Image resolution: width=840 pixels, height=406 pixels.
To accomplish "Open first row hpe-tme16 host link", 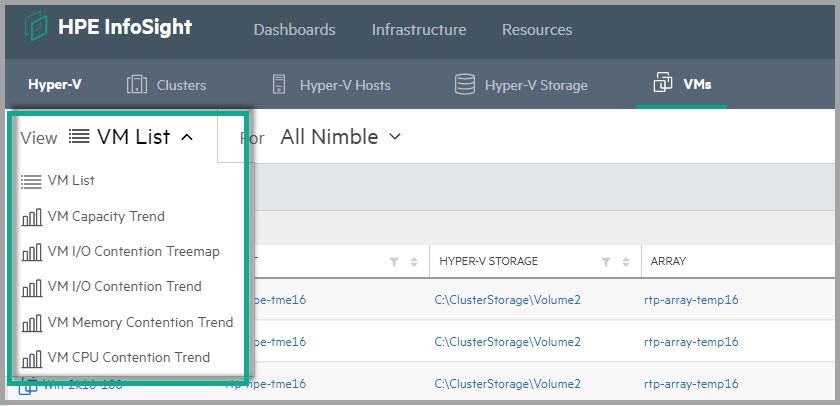I will point(279,300).
